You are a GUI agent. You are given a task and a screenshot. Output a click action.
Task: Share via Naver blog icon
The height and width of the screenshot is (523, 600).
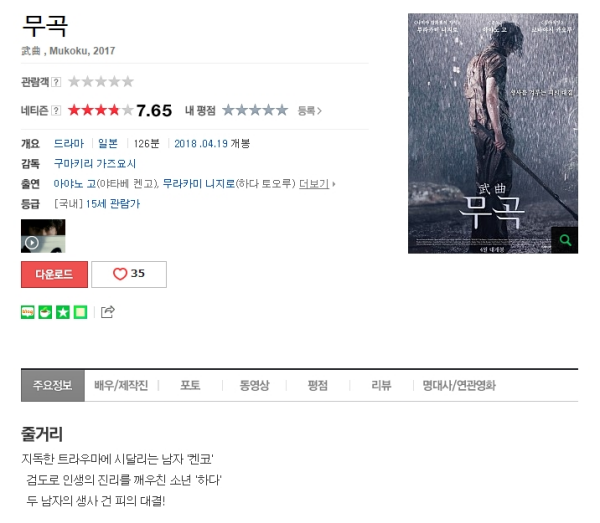tap(28, 312)
